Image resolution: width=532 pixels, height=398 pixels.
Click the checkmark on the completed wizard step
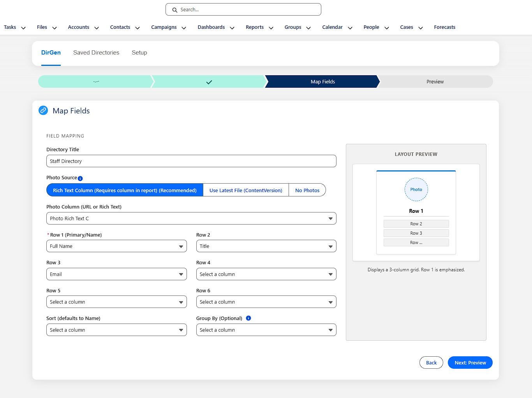coord(209,82)
